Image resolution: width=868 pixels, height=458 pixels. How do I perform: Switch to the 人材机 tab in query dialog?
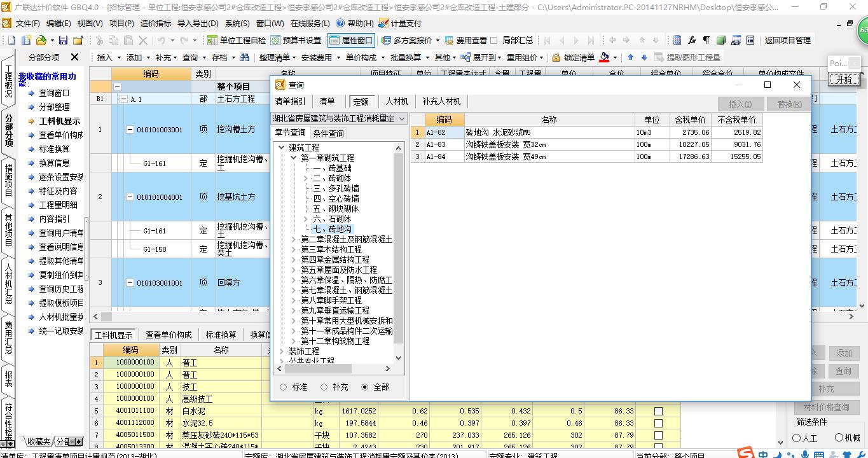coord(397,101)
